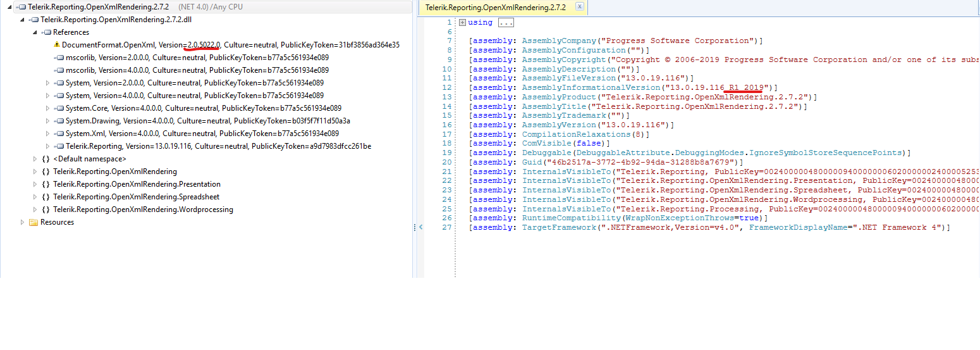Expand the Resources folder node
Viewport: 980px width, 350px height.
(x=22, y=222)
